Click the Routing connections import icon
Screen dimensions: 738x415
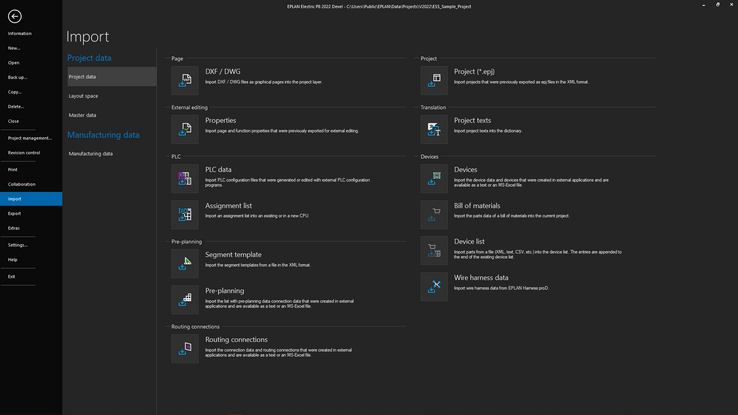click(x=185, y=349)
